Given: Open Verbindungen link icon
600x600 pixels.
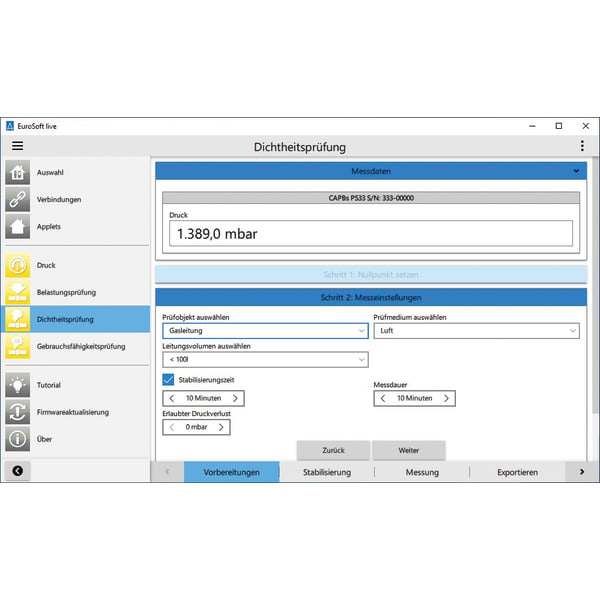Looking at the screenshot, I should (17, 200).
